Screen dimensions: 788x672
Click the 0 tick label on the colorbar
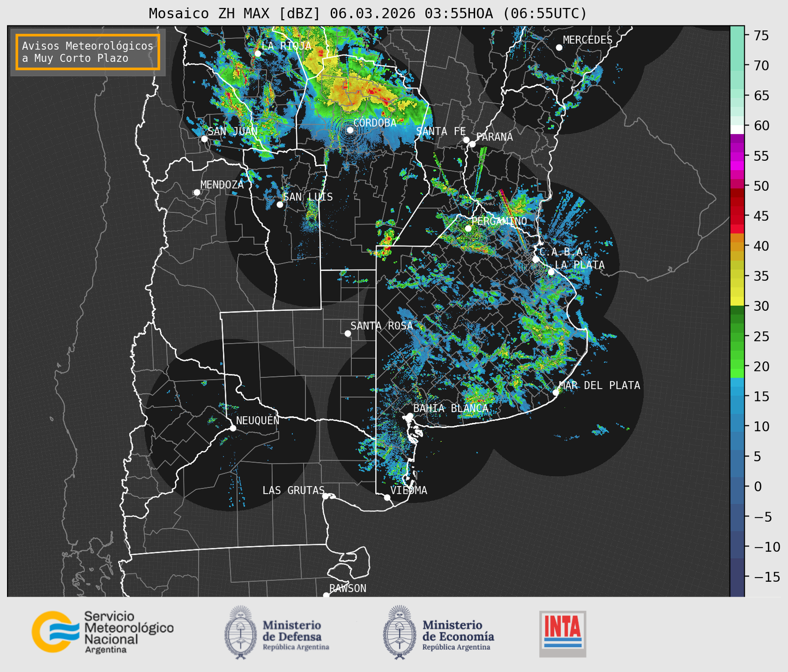(x=758, y=486)
